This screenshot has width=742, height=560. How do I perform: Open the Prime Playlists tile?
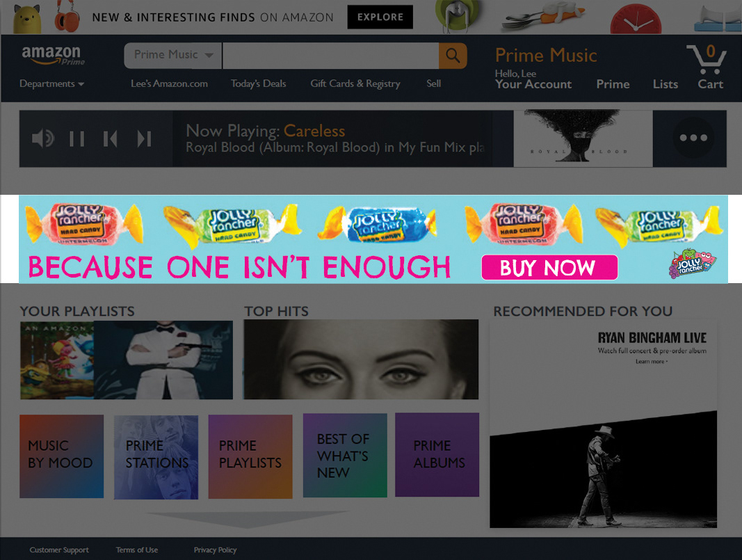coord(250,456)
